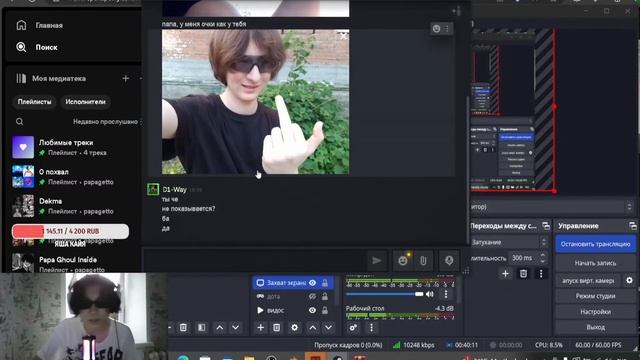Click the D1-Way user avatar
The image size is (640, 360).
coord(153,189)
